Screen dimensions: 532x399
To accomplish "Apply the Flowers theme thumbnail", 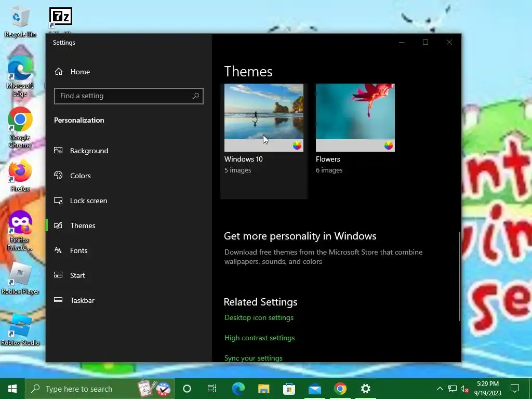I will tap(355, 117).
